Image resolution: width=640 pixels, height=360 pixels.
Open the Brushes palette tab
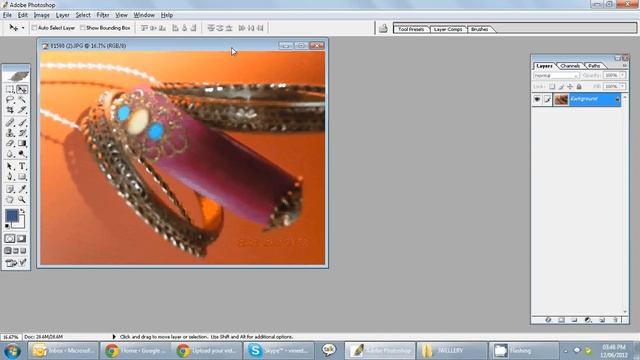coord(480,29)
